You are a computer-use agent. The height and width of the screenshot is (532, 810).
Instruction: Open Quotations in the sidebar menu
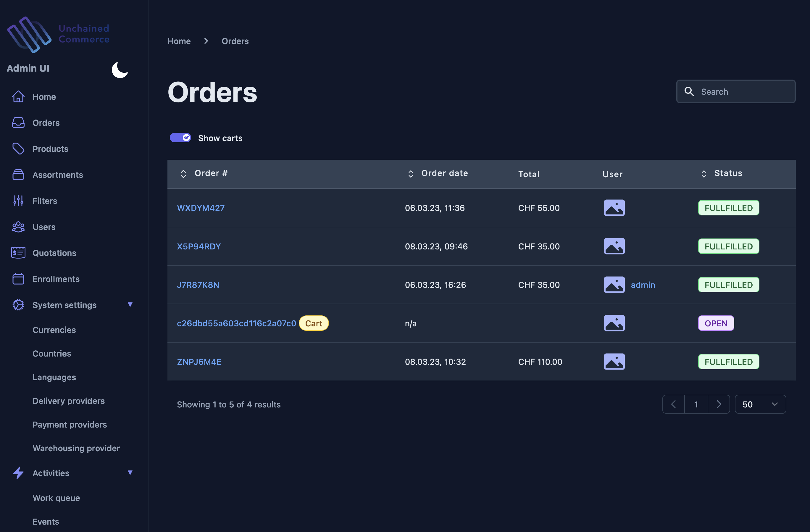coord(54,253)
